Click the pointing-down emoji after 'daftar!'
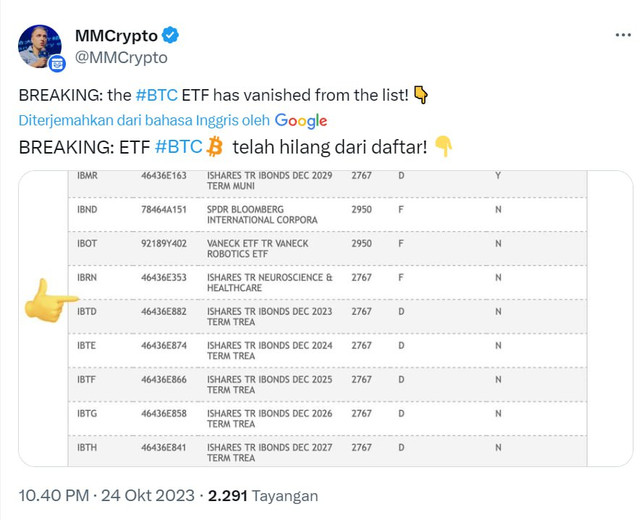 [443, 147]
